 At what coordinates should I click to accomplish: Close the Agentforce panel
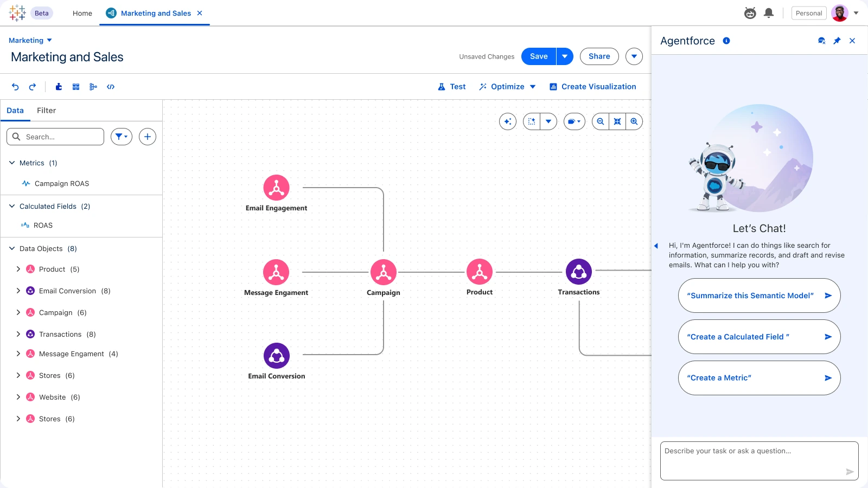(x=852, y=41)
